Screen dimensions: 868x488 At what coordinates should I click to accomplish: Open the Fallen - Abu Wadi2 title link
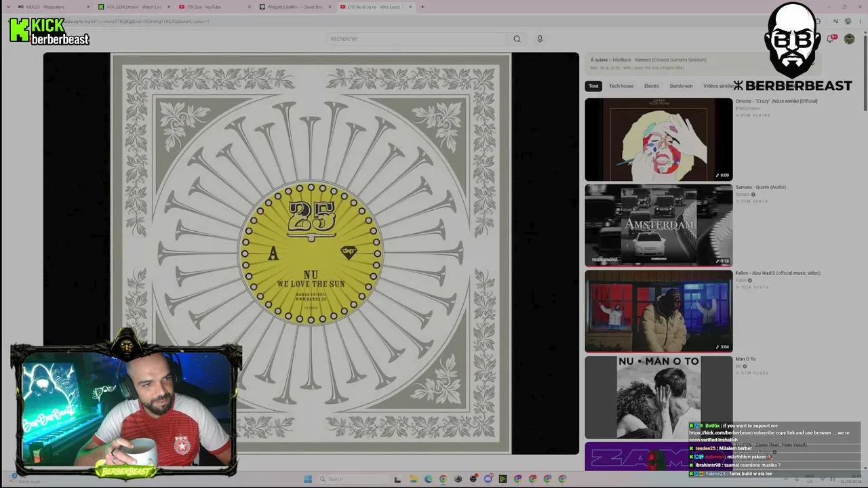[x=778, y=273]
